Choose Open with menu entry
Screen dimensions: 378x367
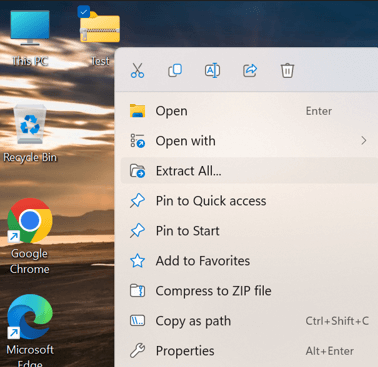click(249, 141)
